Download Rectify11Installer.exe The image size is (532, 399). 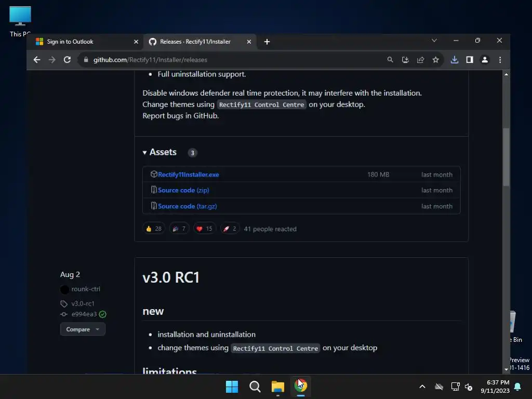pos(188,175)
